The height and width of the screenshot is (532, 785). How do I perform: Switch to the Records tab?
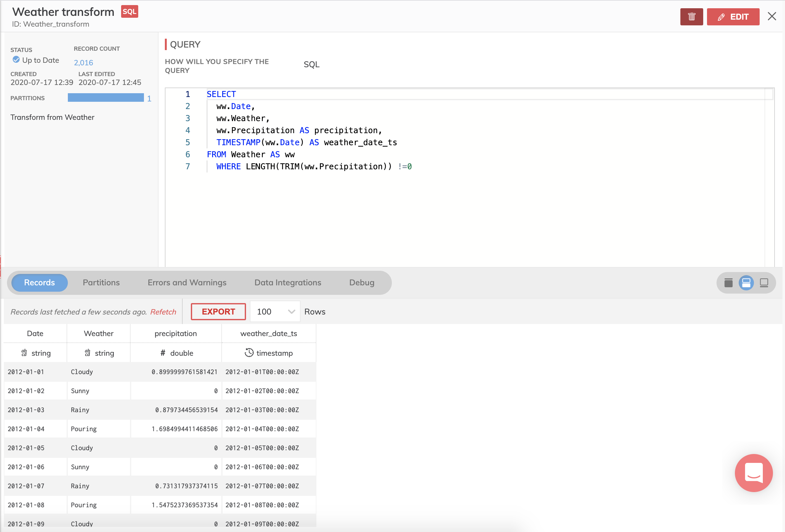40,282
